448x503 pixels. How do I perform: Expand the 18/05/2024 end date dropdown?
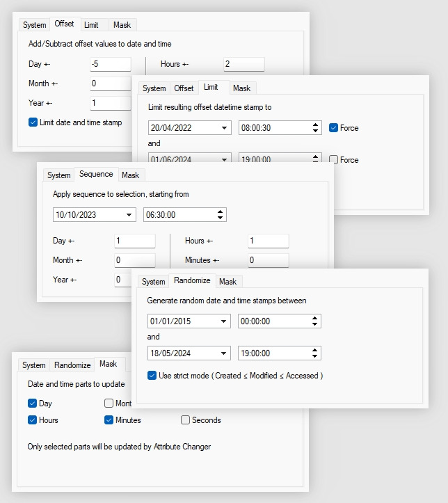point(223,353)
